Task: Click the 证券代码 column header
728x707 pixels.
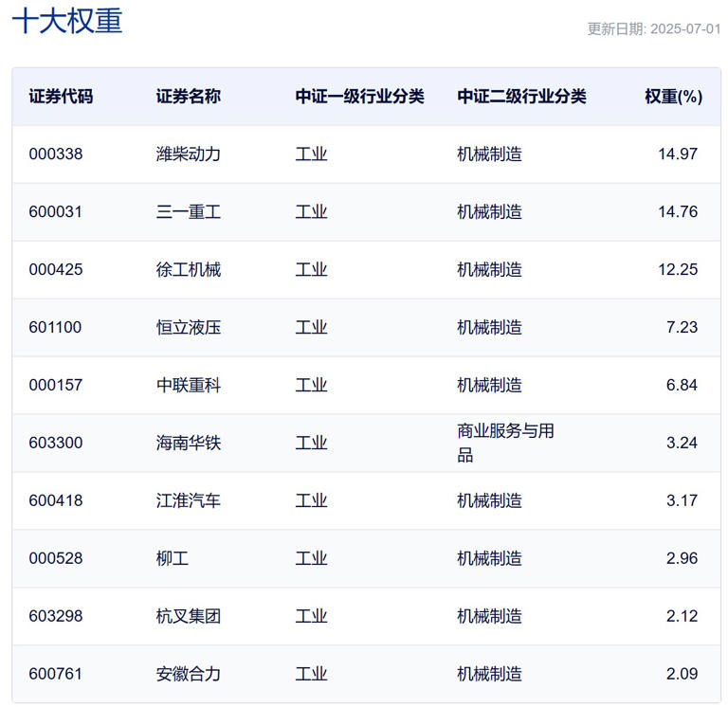Action: 61,97
